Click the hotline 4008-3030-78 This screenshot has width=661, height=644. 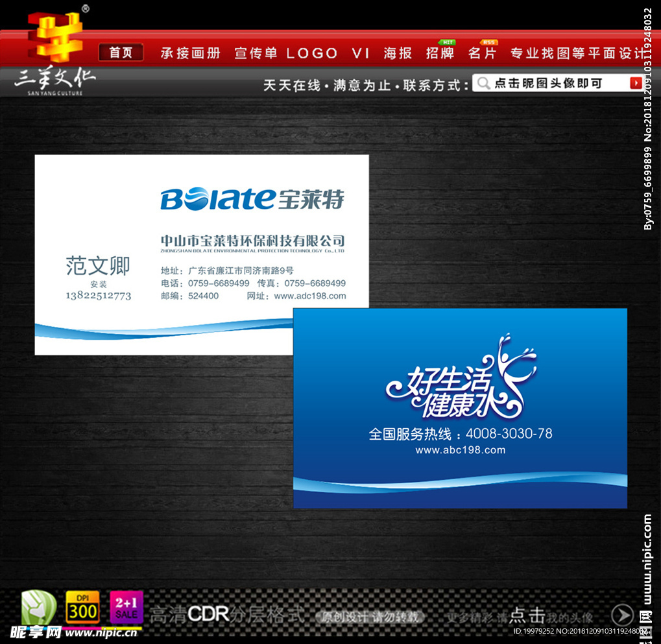[x=509, y=433]
